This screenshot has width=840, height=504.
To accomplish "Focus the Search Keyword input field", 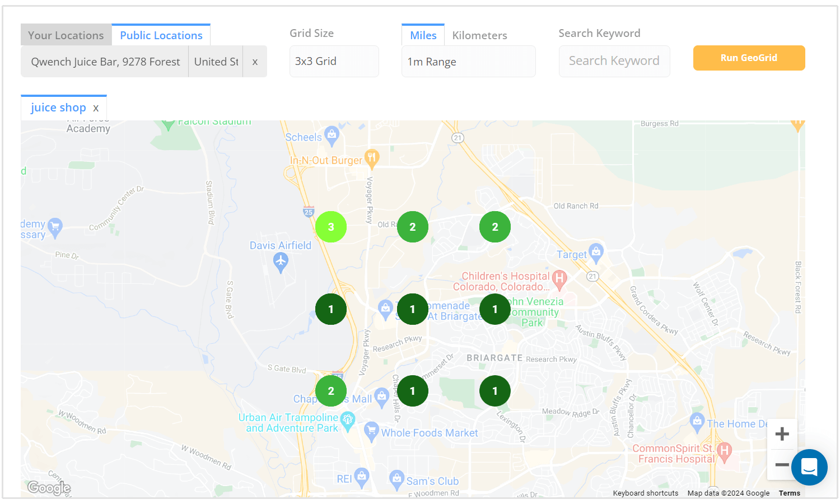I will click(614, 61).
